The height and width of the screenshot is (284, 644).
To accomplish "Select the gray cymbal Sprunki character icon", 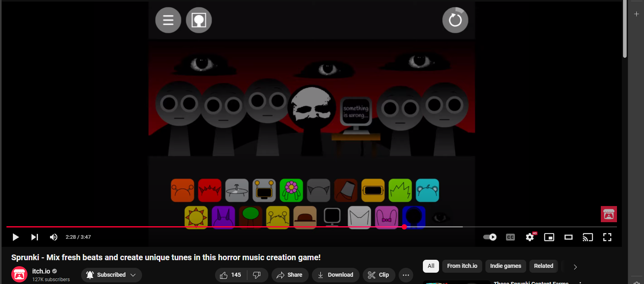I will tap(237, 190).
